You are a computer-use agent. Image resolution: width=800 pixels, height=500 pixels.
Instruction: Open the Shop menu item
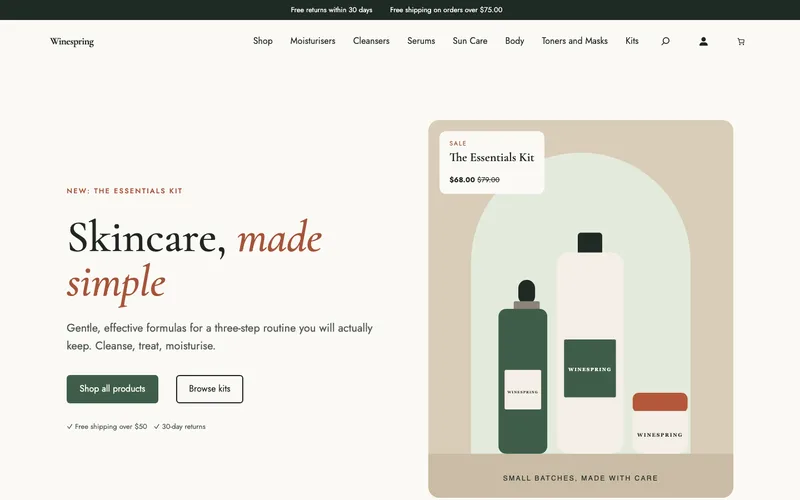(x=263, y=41)
